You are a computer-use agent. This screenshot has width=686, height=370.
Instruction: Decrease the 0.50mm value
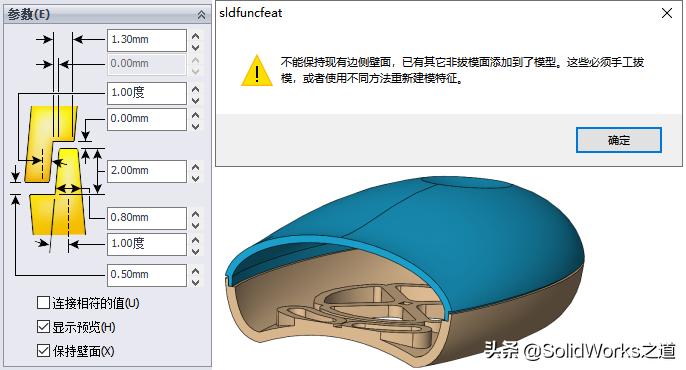click(x=196, y=282)
